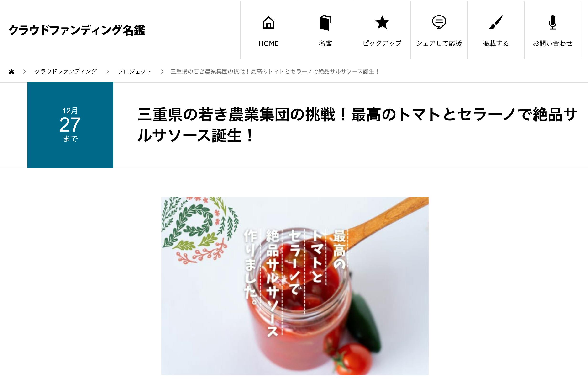
Task: Select ピックアップ menu text
Action: tap(382, 43)
